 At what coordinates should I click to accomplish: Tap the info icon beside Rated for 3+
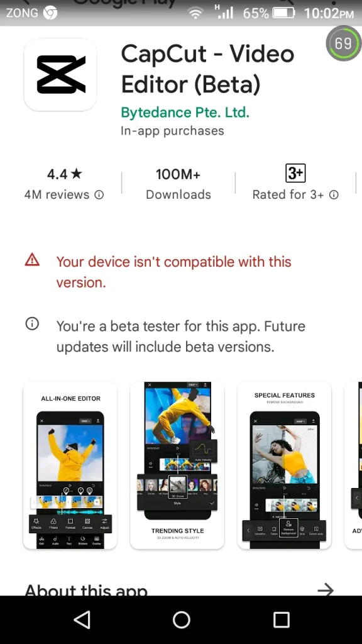(334, 195)
